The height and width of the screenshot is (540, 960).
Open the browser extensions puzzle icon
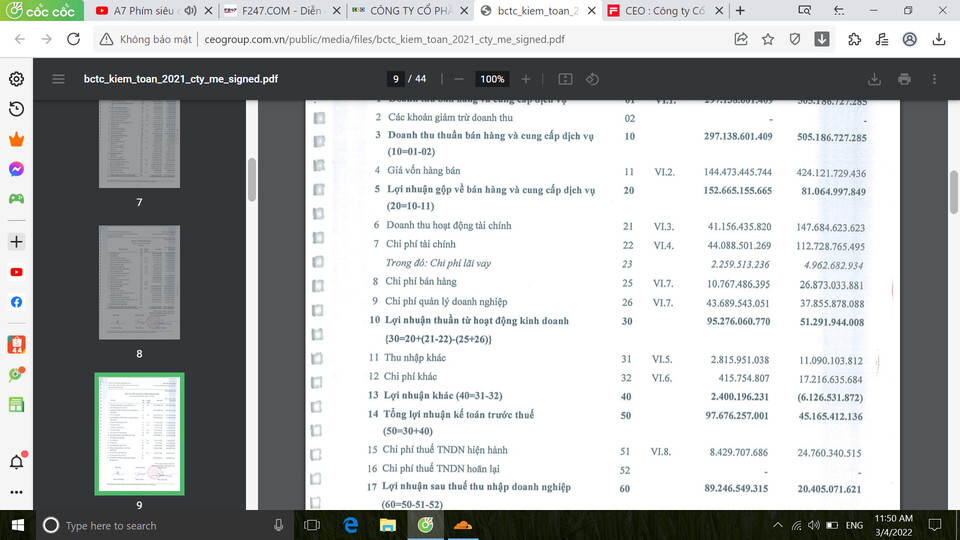[854, 39]
